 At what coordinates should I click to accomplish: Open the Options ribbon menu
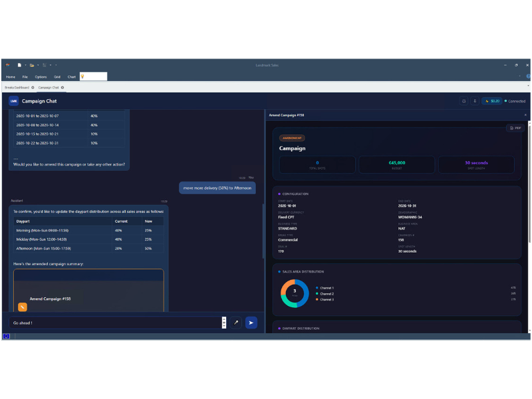41,77
